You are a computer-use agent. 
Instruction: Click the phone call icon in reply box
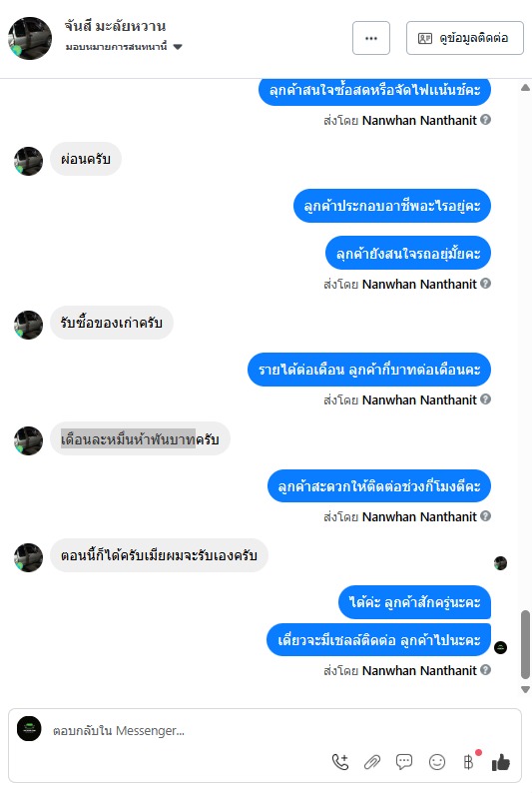coord(340,762)
